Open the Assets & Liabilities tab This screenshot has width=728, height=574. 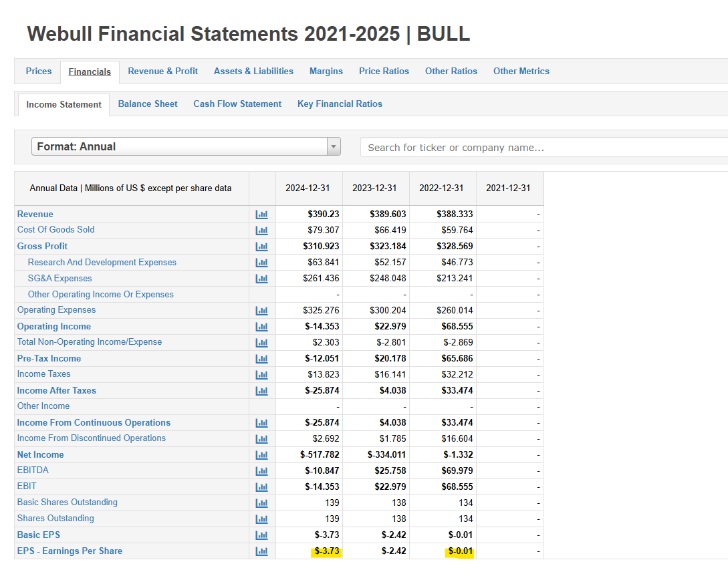(x=253, y=71)
